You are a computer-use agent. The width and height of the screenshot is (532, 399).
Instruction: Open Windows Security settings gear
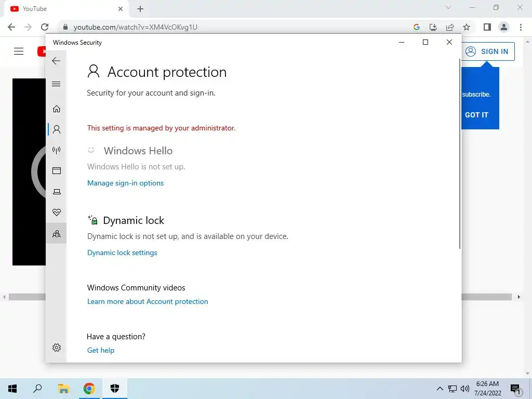56,348
